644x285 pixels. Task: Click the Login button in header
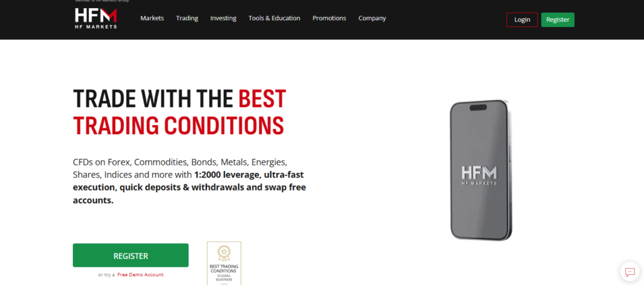click(x=522, y=20)
